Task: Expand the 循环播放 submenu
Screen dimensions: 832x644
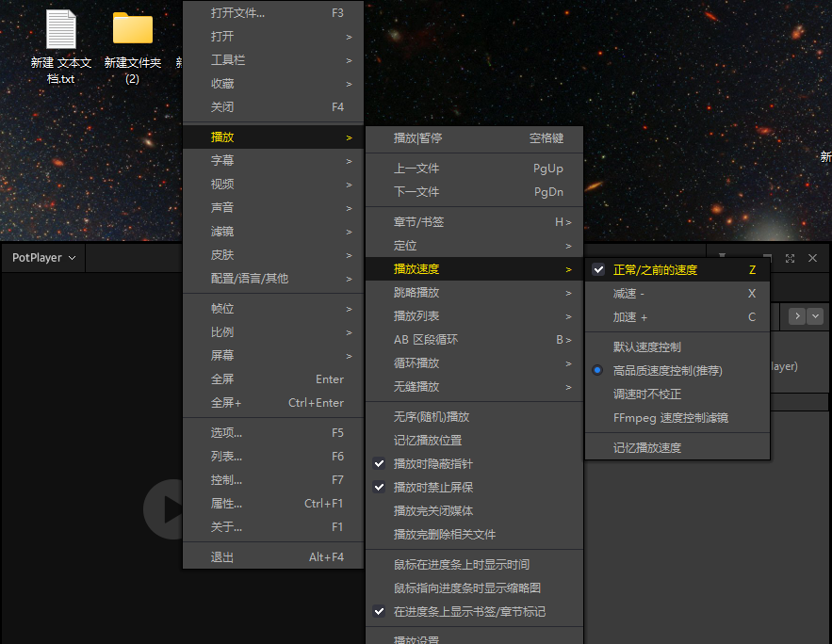Action: pyautogui.click(x=474, y=363)
